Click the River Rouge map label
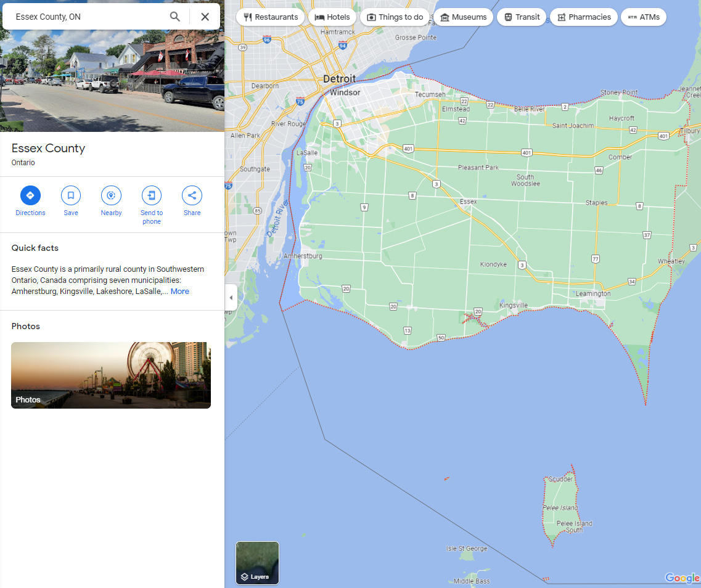 click(x=289, y=124)
